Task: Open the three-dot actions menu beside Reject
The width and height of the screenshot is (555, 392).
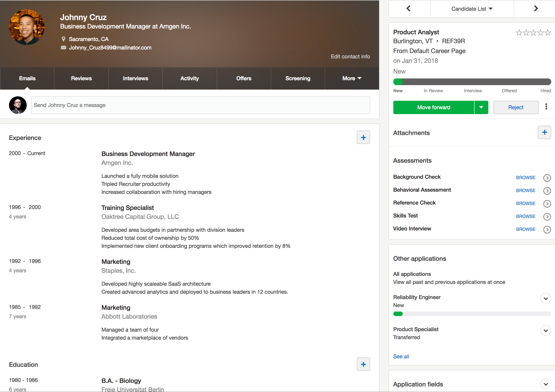Action: pos(546,107)
